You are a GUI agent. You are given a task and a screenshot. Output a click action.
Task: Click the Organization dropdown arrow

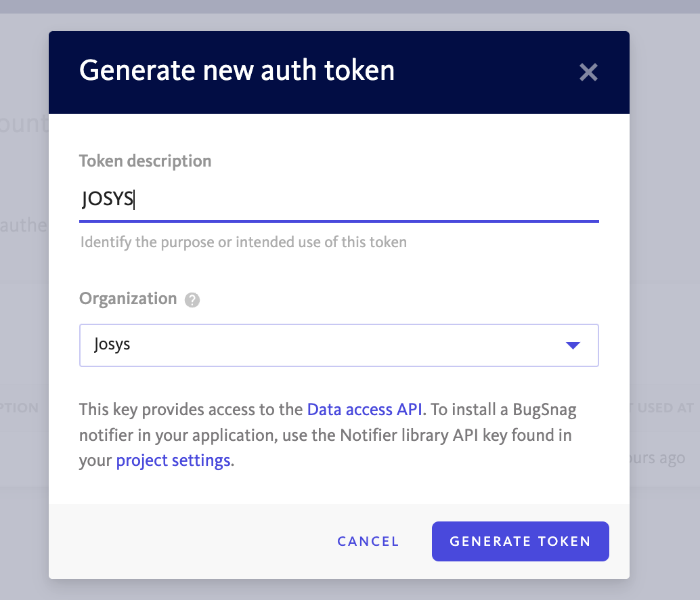(573, 345)
